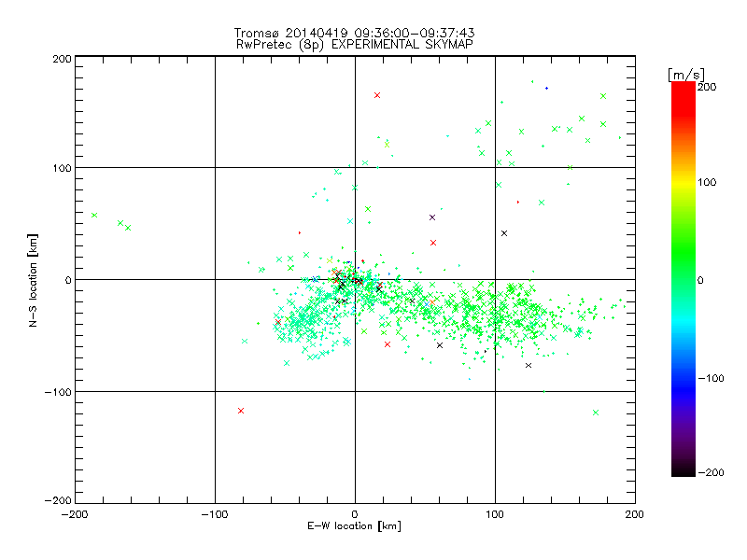Click the y-axis tick label '100'
Screen dimensions: 747x560
point(62,168)
